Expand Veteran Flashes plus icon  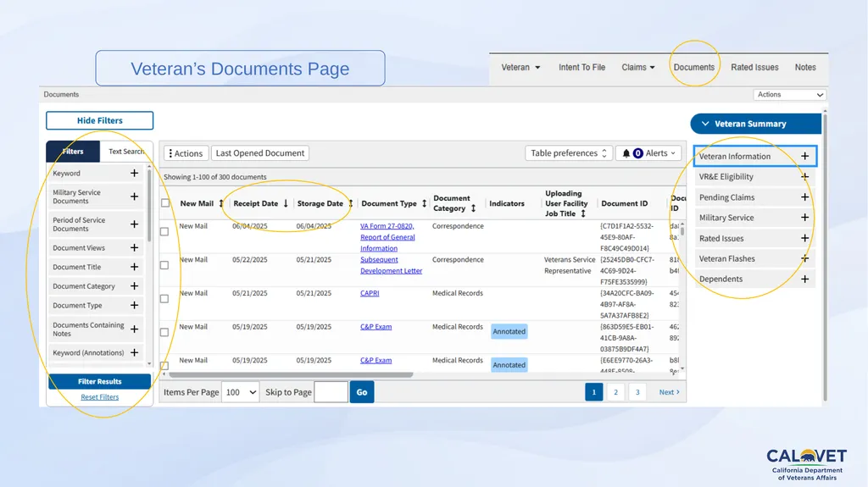coord(805,258)
